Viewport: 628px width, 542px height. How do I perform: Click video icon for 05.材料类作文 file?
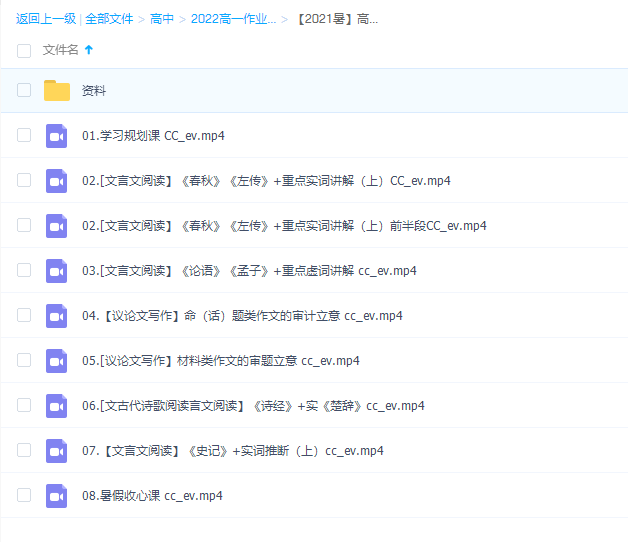57,361
